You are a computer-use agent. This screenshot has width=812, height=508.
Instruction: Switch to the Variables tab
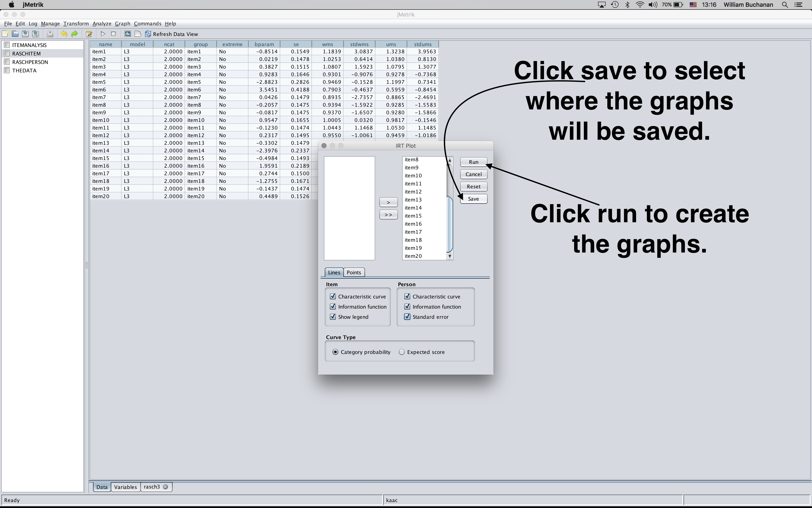(x=125, y=487)
